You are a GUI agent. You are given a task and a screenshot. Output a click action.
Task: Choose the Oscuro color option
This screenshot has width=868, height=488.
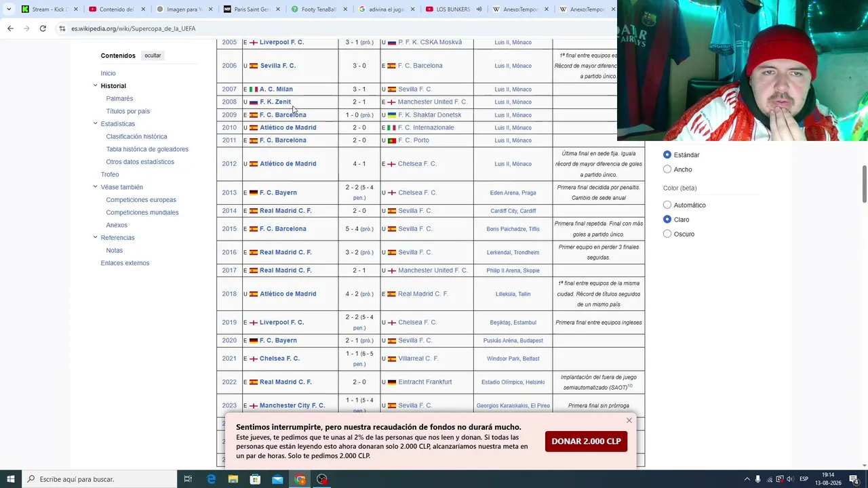667,234
